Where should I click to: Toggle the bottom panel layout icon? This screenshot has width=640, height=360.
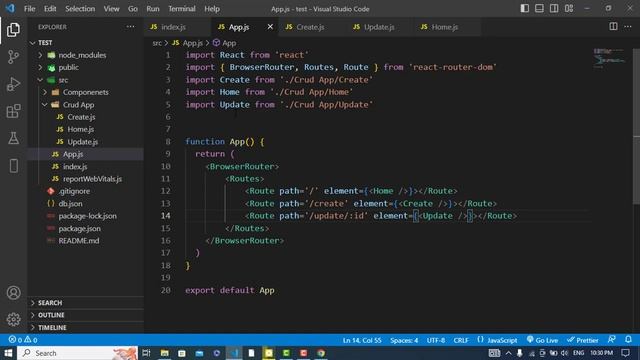(x=539, y=9)
